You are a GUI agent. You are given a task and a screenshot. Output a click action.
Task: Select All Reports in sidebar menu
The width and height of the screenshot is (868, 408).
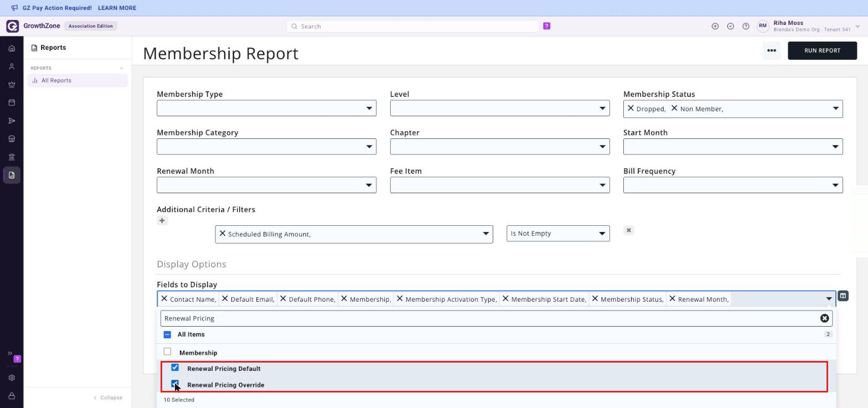77,80
